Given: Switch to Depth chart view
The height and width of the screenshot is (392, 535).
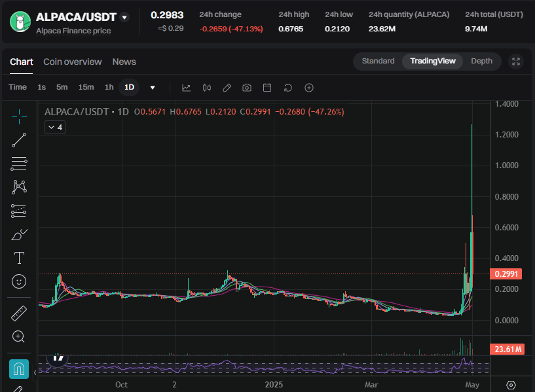Looking at the screenshot, I should tap(481, 61).
